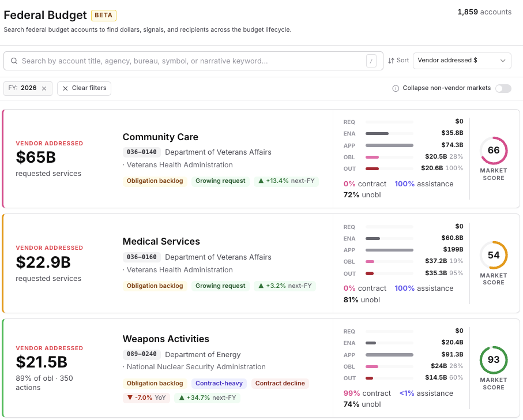Click the Contract-heavy tag
Image resolution: width=523 pixels, height=420 pixels.
219,383
